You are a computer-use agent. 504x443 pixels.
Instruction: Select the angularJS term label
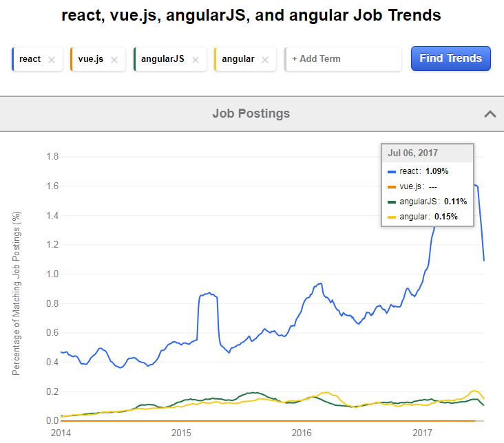pos(162,59)
